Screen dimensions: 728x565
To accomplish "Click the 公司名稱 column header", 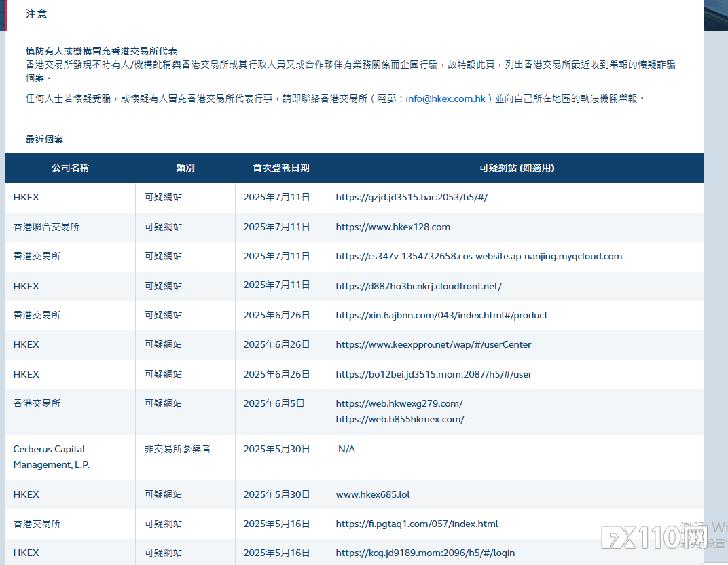I will pos(70,168).
